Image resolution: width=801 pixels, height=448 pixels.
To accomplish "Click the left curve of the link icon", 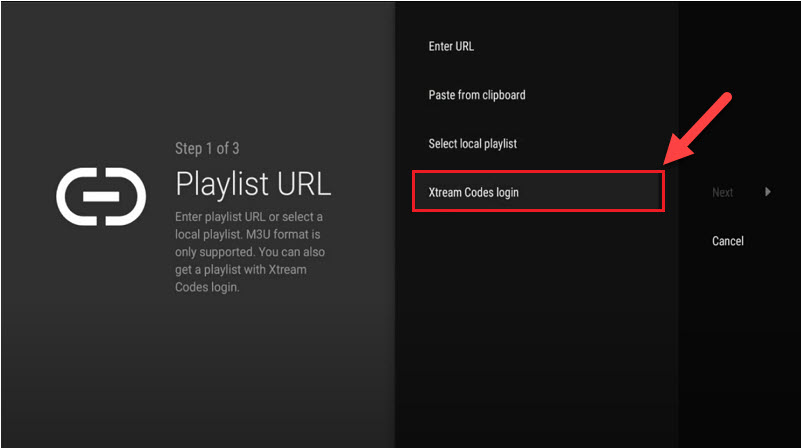I will [68, 195].
